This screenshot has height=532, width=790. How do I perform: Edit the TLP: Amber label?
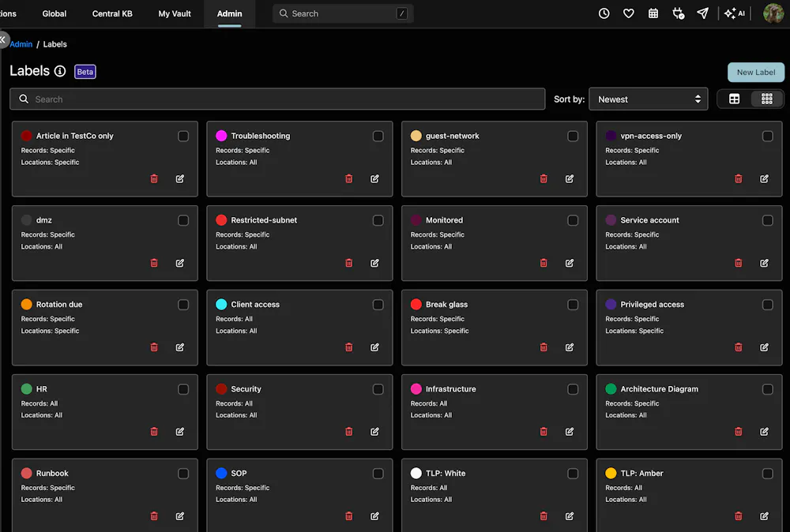coord(764,516)
